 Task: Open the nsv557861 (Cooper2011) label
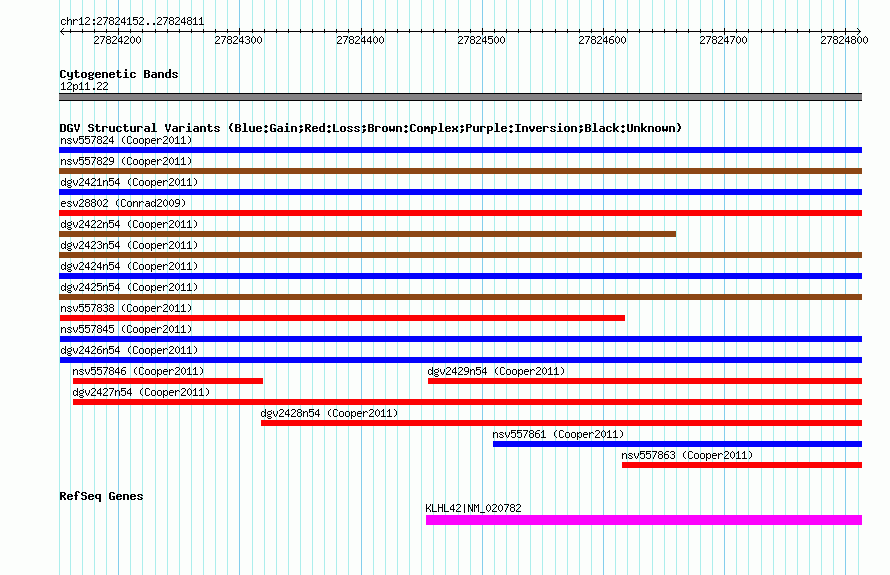(558, 434)
